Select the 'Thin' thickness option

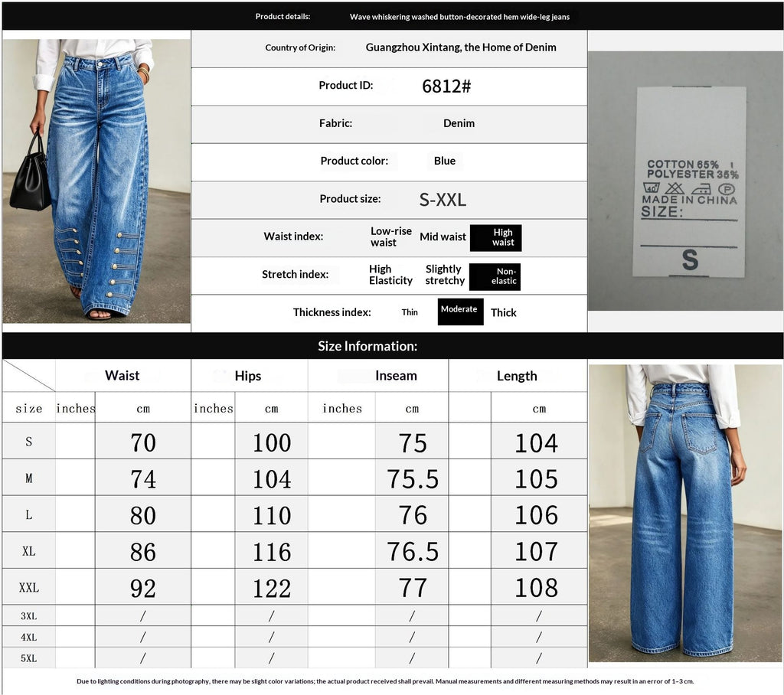click(x=410, y=312)
